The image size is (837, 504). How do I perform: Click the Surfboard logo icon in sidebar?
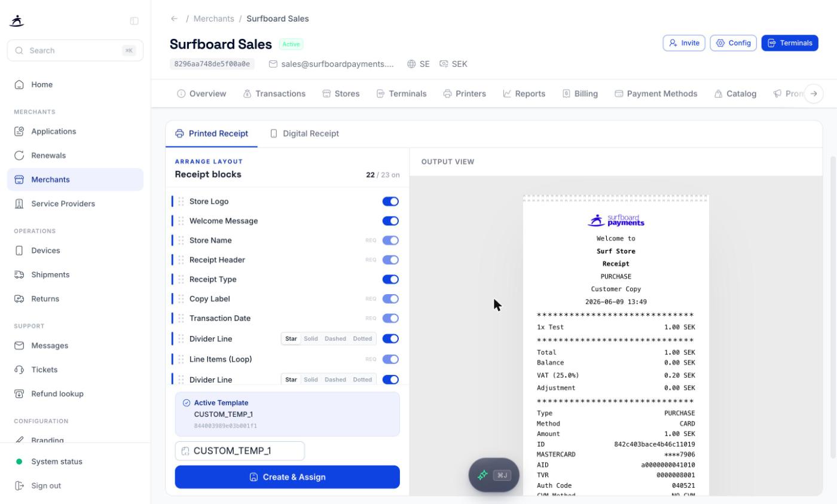(17, 21)
